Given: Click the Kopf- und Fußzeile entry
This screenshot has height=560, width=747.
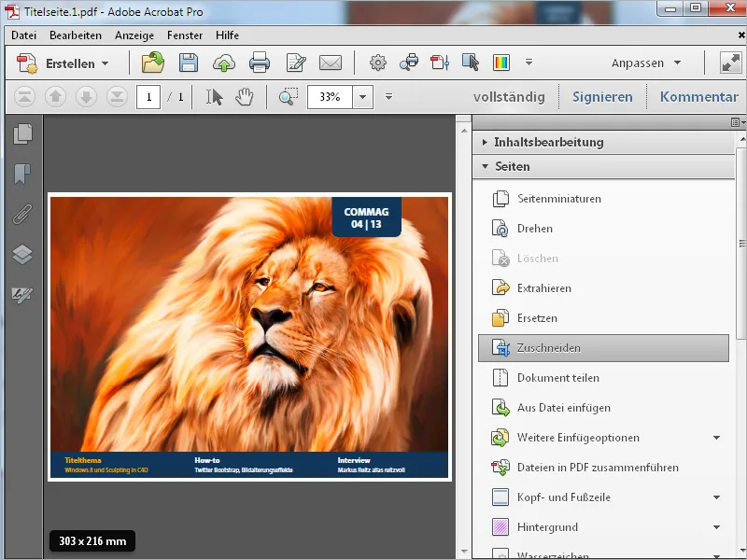Looking at the screenshot, I should click(x=564, y=497).
